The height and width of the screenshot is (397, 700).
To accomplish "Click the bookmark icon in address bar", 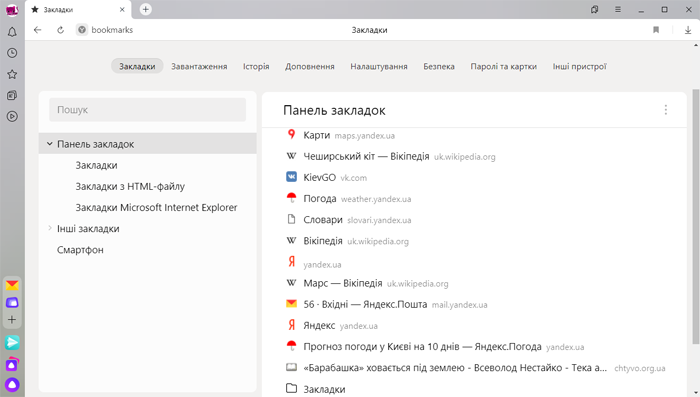I will click(x=656, y=30).
